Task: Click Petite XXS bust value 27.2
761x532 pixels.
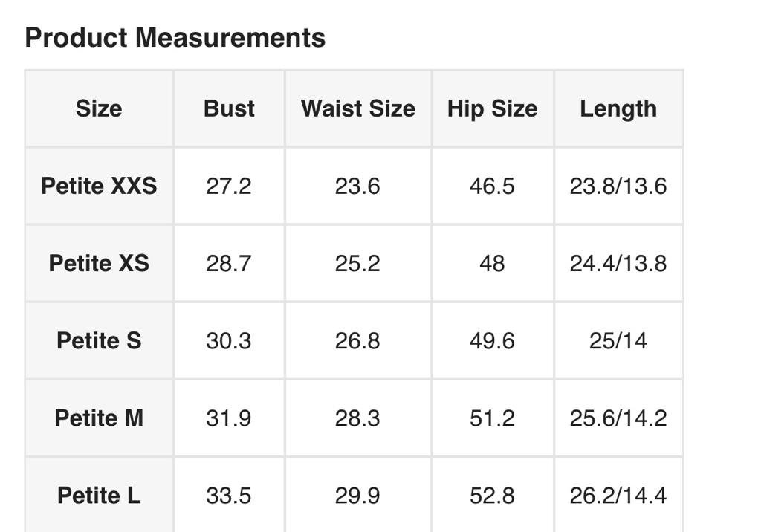Action: click(x=229, y=186)
